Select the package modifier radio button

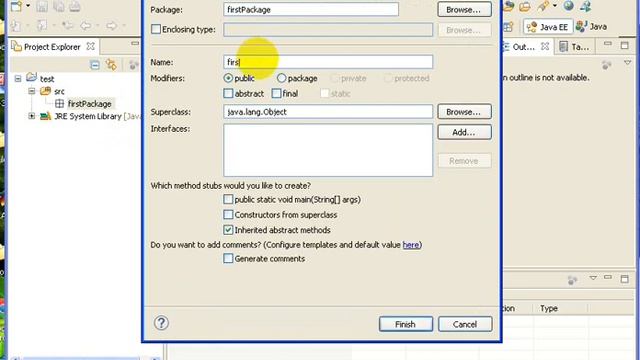(x=281, y=78)
